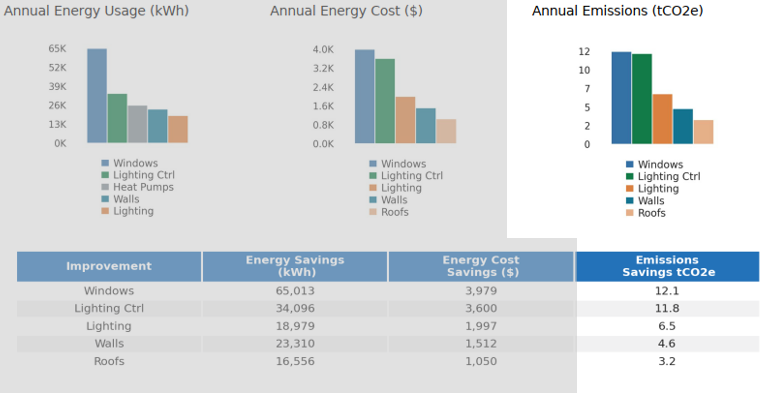760x393 pixels.
Task: Click the Roofs row label in the table
Action: coord(109,361)
